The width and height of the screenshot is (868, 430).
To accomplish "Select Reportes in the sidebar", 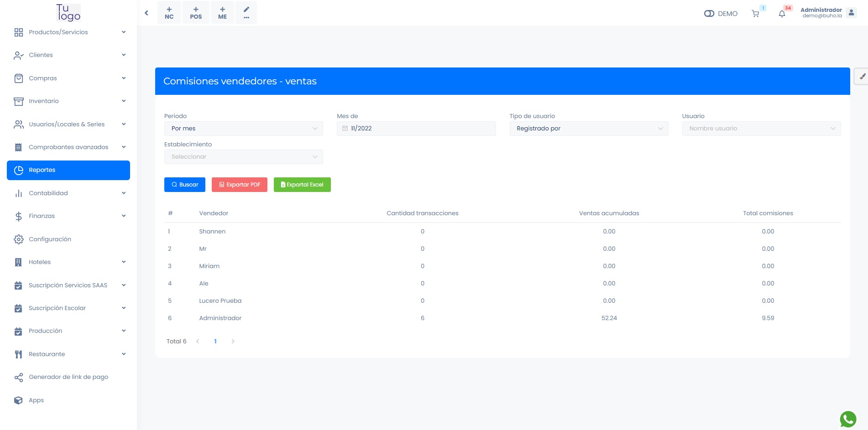I will tap(68, 170).
